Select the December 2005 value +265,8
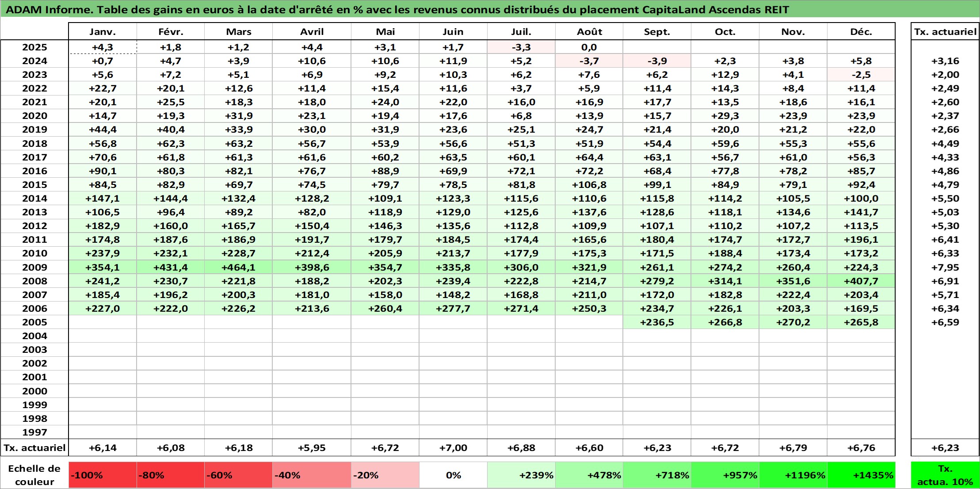 (x=861, y=322)
